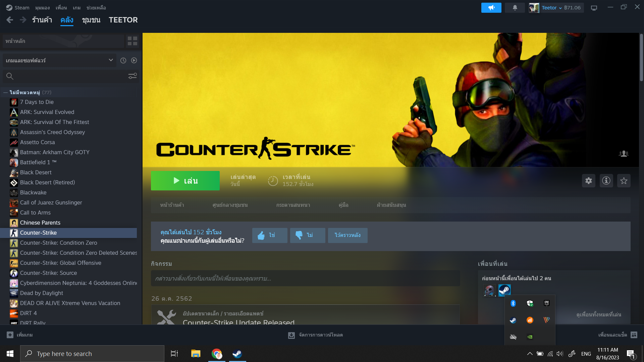Toggle recent activity clock sort

[123, 60]
